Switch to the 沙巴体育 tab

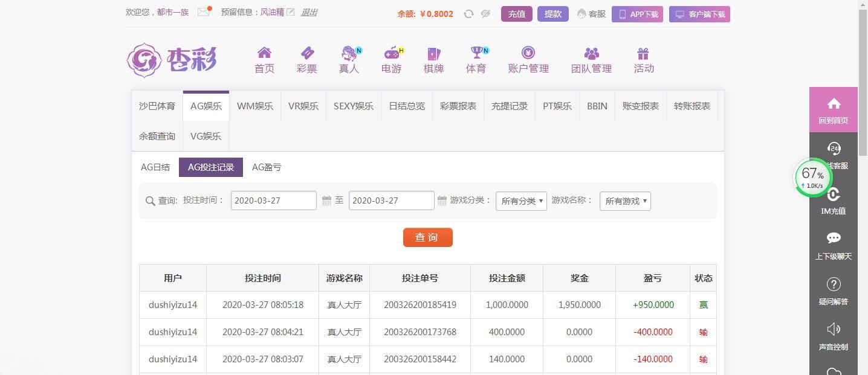[x=157, y=106]
